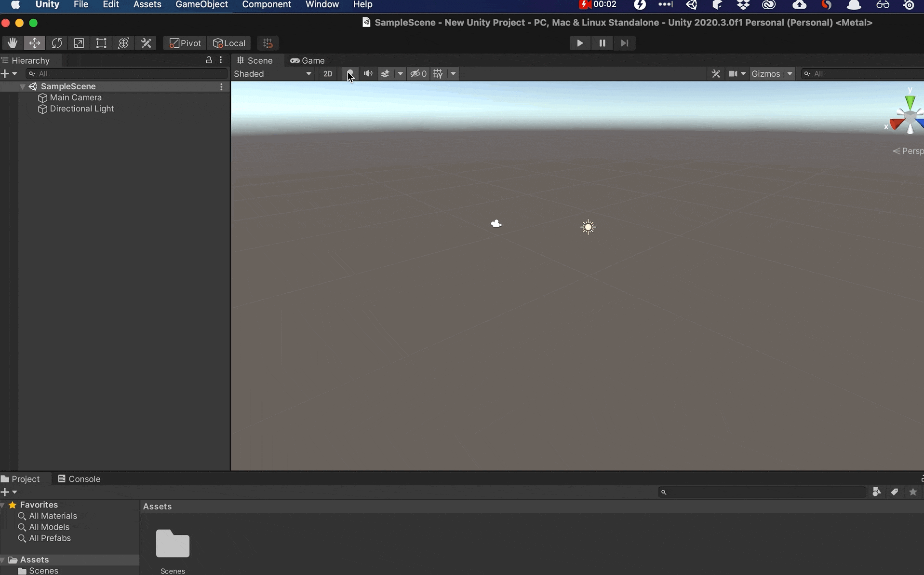The width and height of the screenshot is (924, 575).
Task: Open the custom editor tools
Action: click(x=146, y=43)
